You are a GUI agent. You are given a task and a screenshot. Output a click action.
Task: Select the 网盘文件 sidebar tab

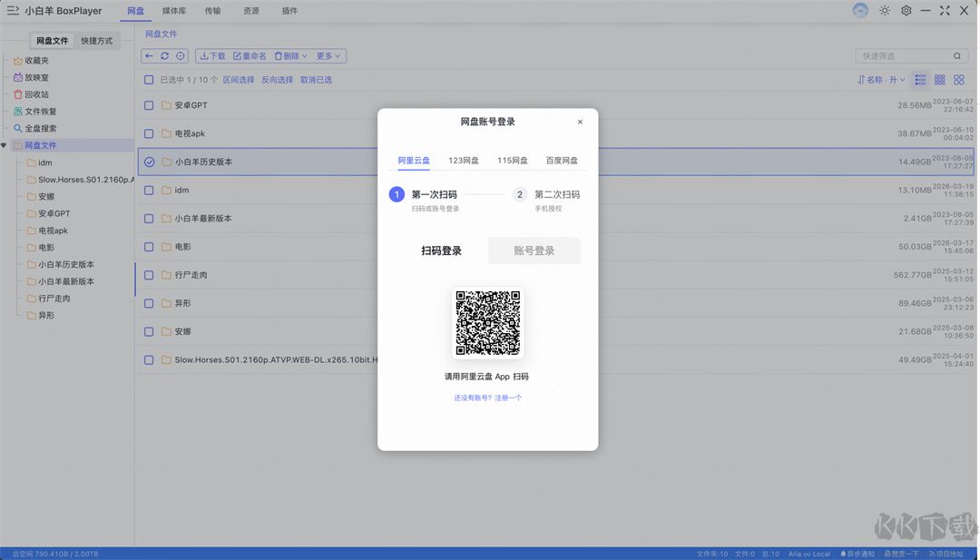click(x=53, y=41)
